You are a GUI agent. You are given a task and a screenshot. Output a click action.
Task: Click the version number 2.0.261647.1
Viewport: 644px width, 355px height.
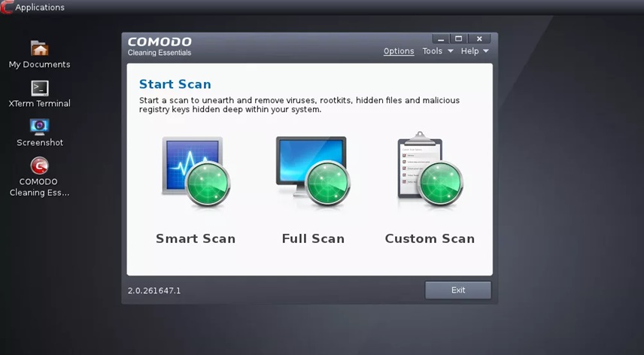tap(154, 290)
